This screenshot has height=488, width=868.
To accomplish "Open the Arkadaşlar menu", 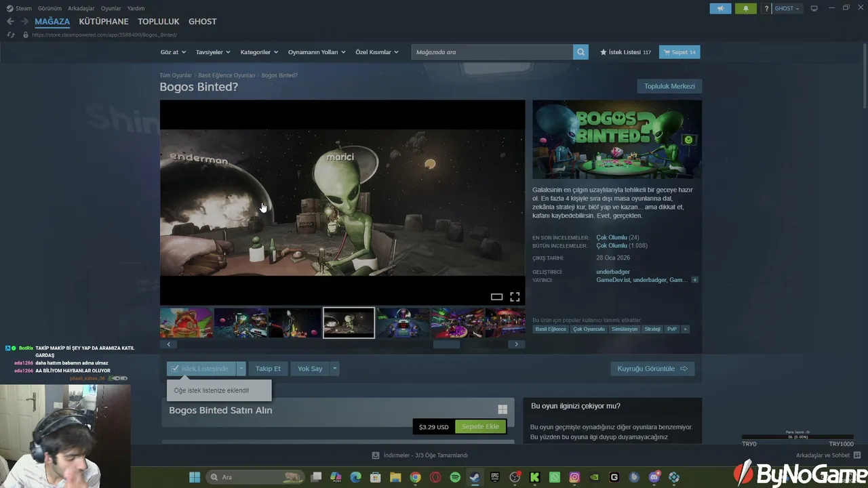I will click(x=81, y=8).
